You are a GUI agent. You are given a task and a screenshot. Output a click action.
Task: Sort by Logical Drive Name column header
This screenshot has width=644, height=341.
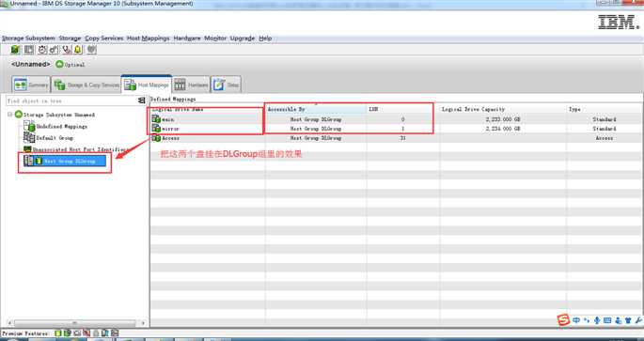pyautogui.click(x=208, y=109)
